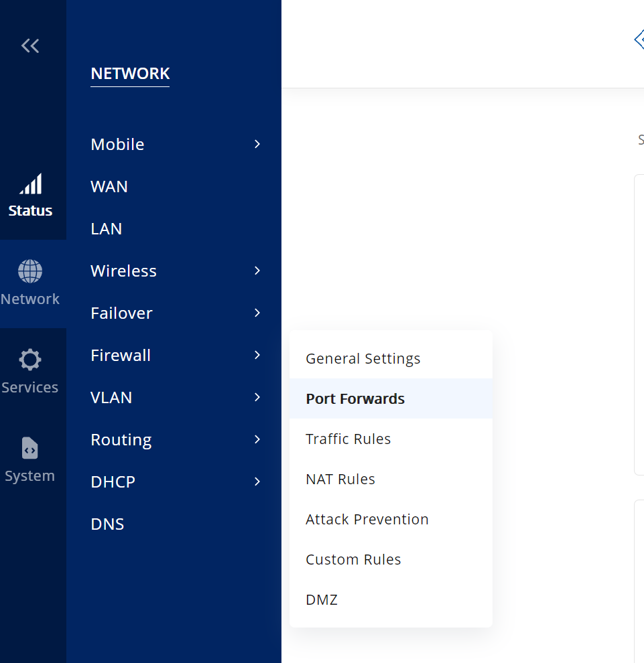Click the blue collapse chevron at top right
The height and width of the screenshot is (663, 644).
tap(638, 40)
